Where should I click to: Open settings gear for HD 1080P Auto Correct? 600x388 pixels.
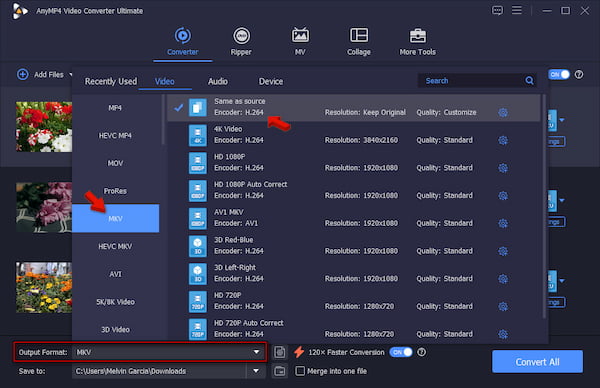click(x=503, y=196)
